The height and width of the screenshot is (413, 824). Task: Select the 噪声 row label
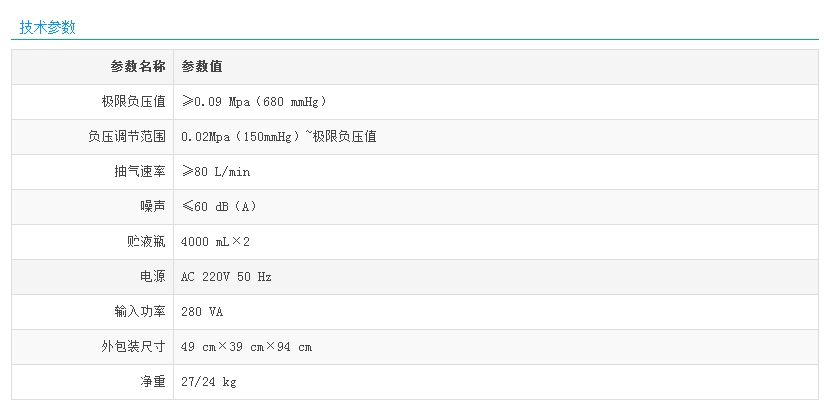click(x=153, y=207)
